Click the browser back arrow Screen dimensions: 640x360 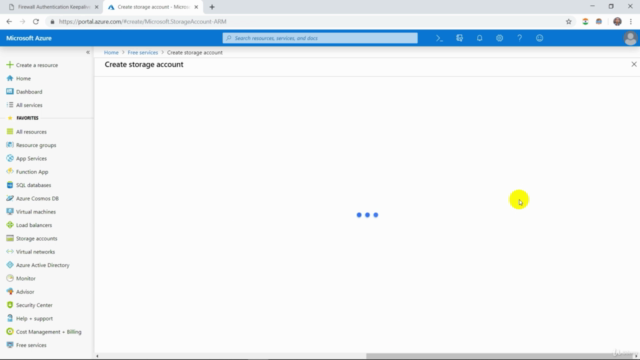pyautogui.click(x=9, y=22)
